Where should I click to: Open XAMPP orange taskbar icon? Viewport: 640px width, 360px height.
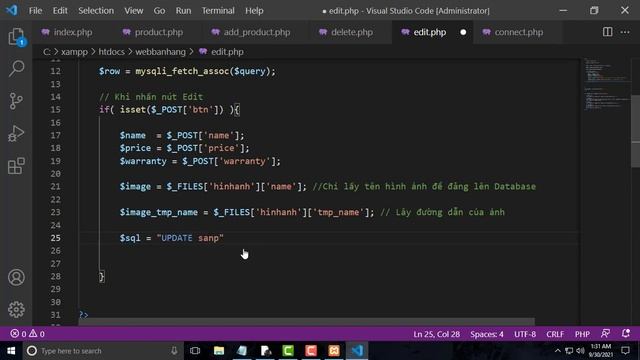pyautogui.click(x=334, y=351)
